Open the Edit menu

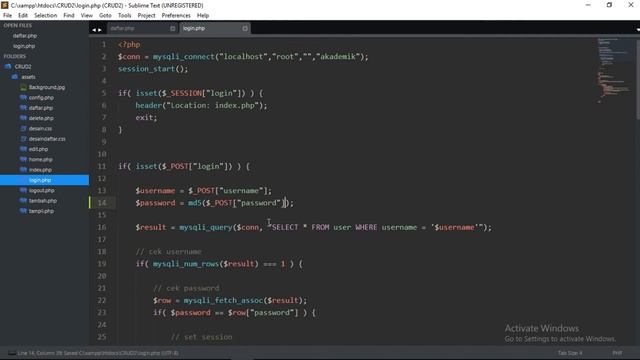[23, 16]
